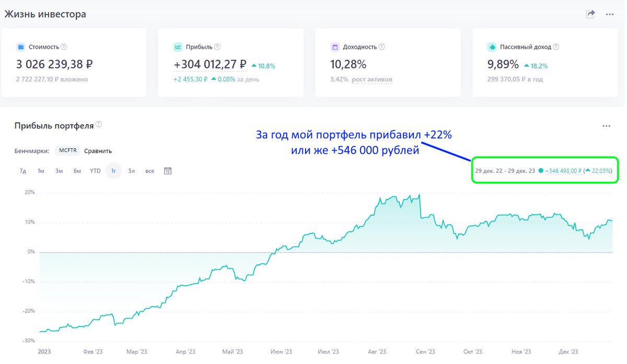Click the +2 455,30 ₽ daily profit text
627x364 pixels.
pos(191,79)
